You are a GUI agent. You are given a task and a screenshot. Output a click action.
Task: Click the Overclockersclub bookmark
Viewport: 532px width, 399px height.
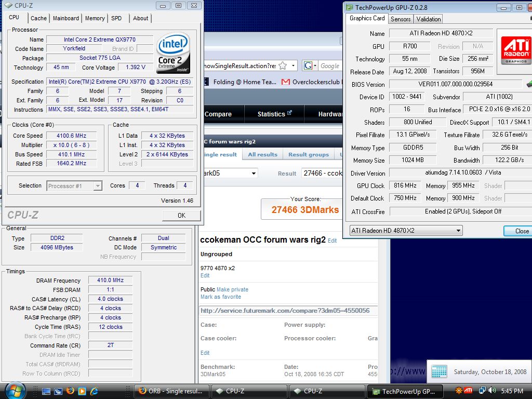click(312, 82)
